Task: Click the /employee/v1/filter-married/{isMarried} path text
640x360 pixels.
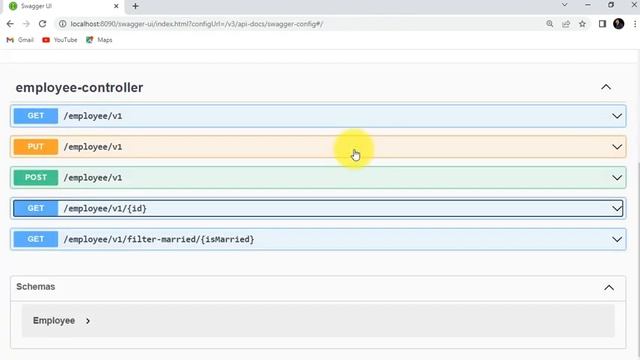Action: click(x=159, y=240)
